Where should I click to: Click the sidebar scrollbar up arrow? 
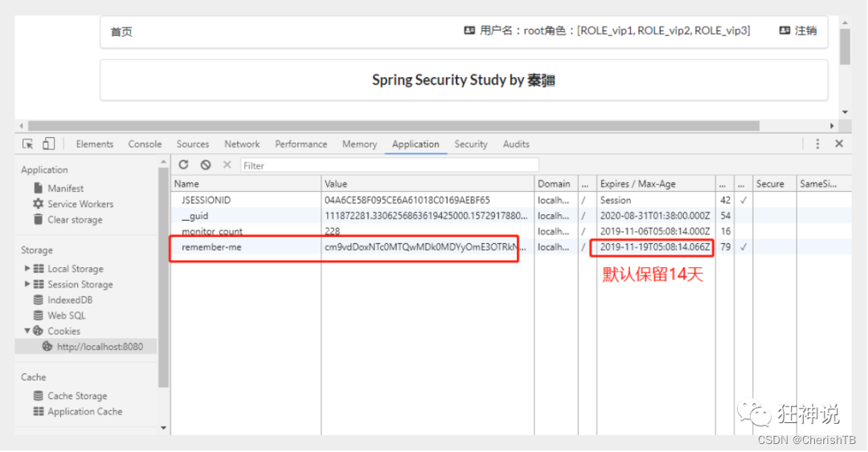pyautogui.click(x=163, y=161)
